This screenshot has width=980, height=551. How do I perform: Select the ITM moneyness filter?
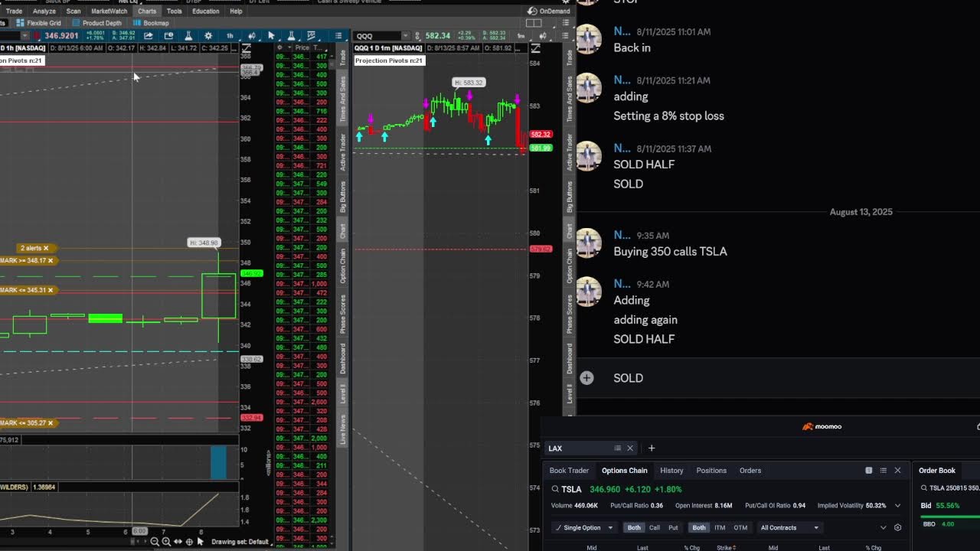720,528
